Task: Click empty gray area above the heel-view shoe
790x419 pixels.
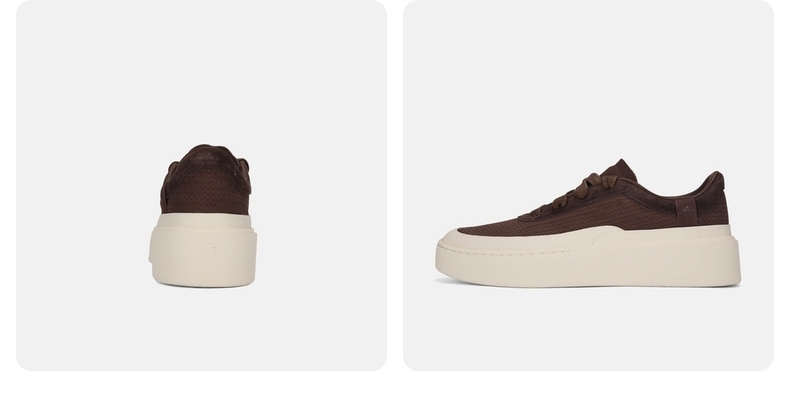Action: point(202,71)
